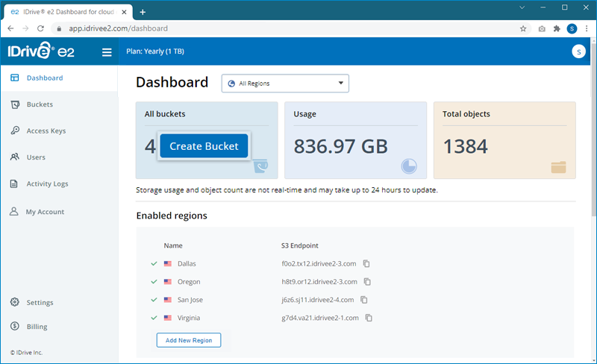Go to Billing

37,327
